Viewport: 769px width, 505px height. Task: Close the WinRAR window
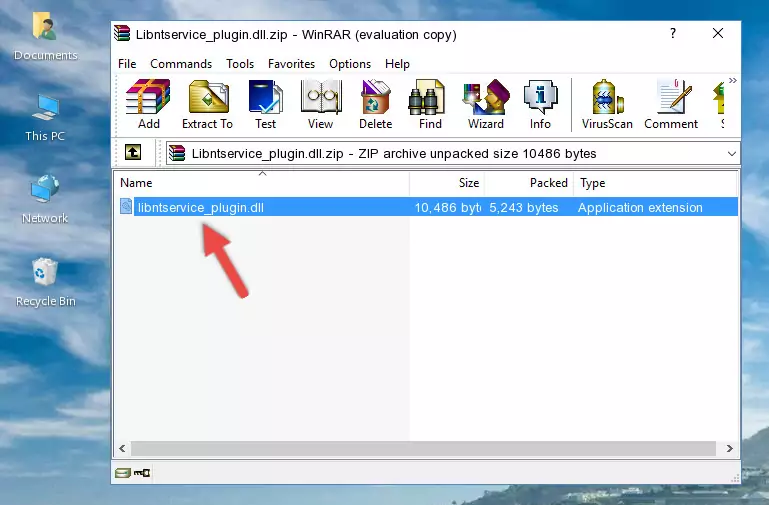(718, 33)
